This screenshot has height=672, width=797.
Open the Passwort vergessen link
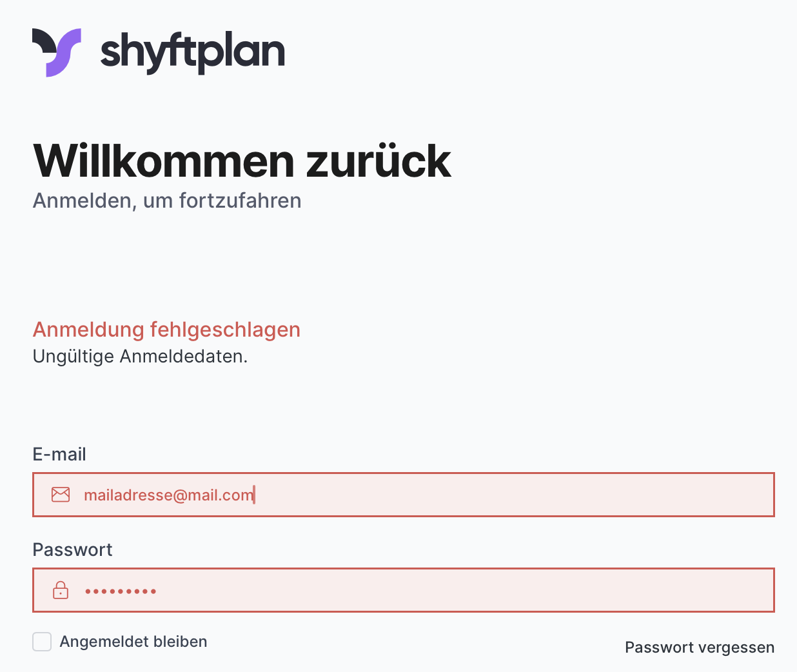pyautogui.click(x=700, y=647)
